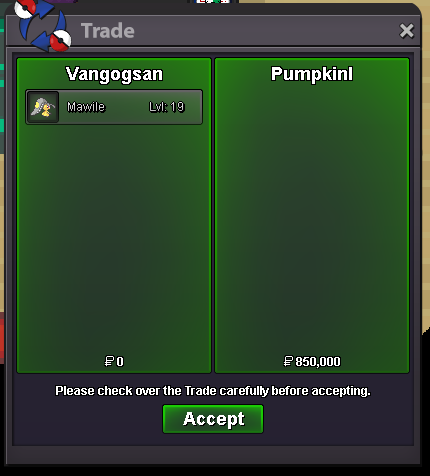Click the top pokeball in the Trade logo

25,8
